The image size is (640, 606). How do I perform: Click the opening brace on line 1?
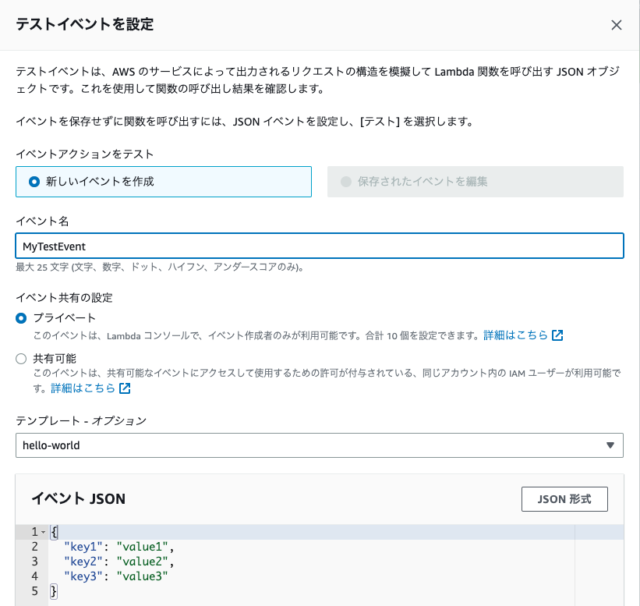coord(53,532)
